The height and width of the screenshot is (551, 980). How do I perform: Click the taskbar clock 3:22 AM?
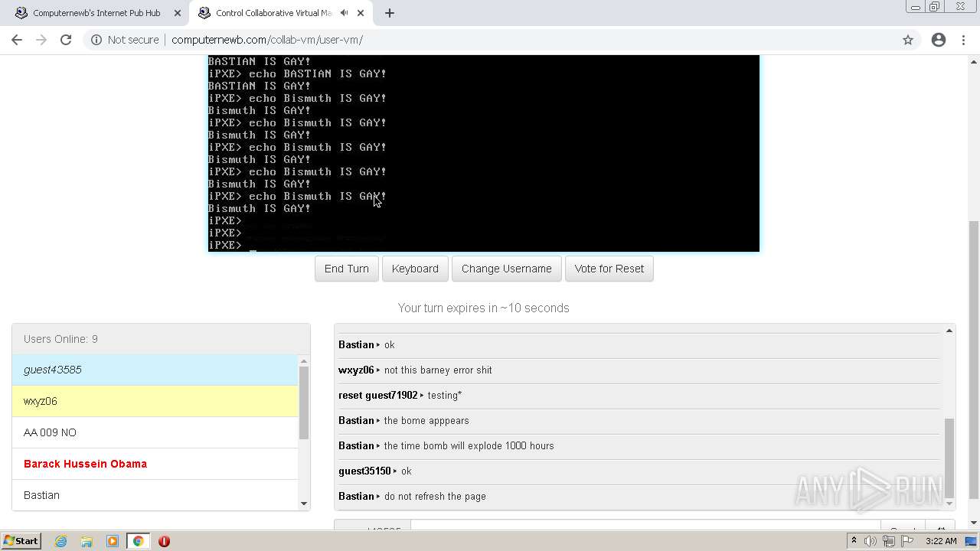(x=941, y=541)
